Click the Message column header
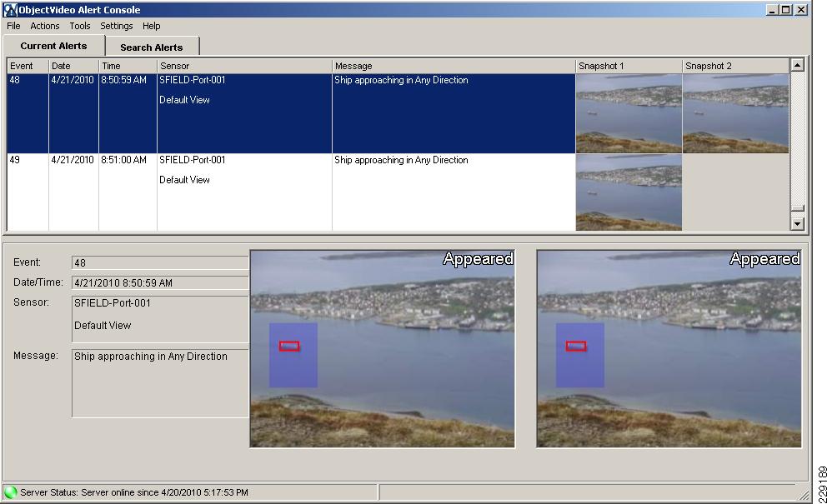827x504 pixels. (454, 66)
